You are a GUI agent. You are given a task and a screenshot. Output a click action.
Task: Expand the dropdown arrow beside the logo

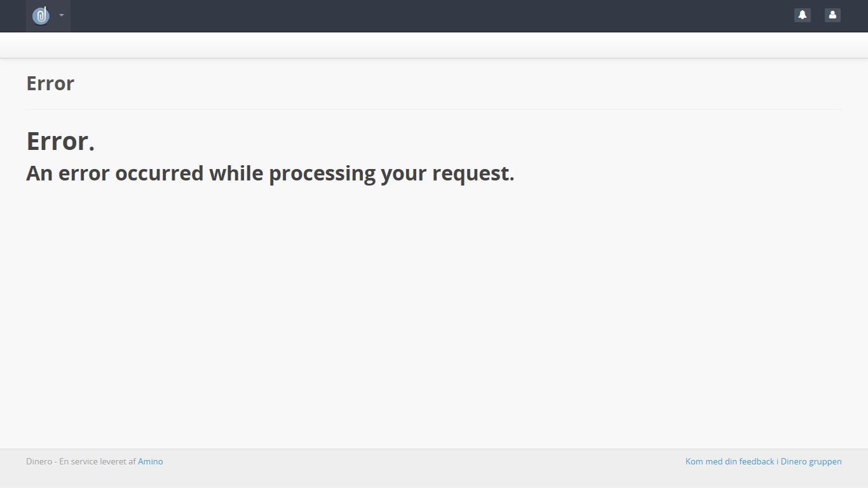click(x=62, y=15)
